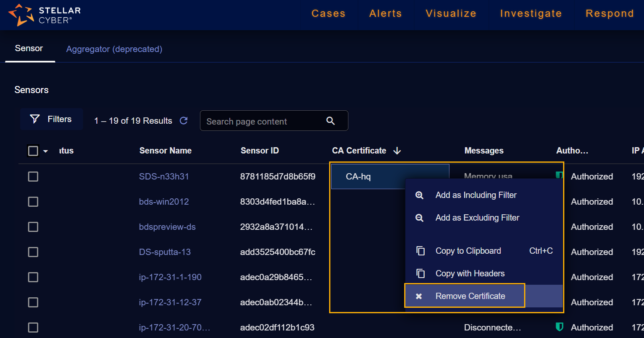Expand the Respond navigation menu
Image resolution: width=644 pixels, height=338 pixels.
[x=609, y=13]
